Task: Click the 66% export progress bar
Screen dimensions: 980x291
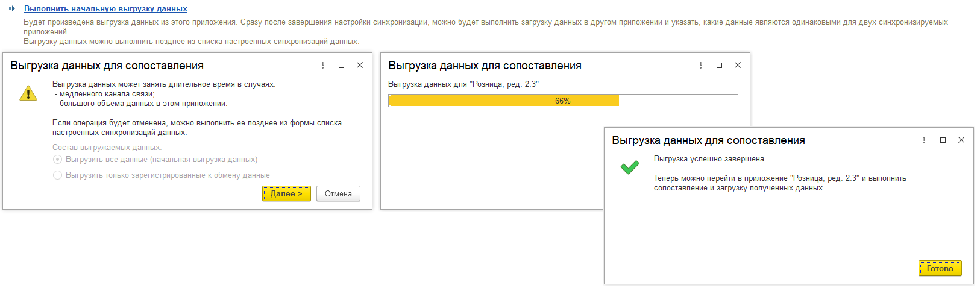Action: point(563,101)
